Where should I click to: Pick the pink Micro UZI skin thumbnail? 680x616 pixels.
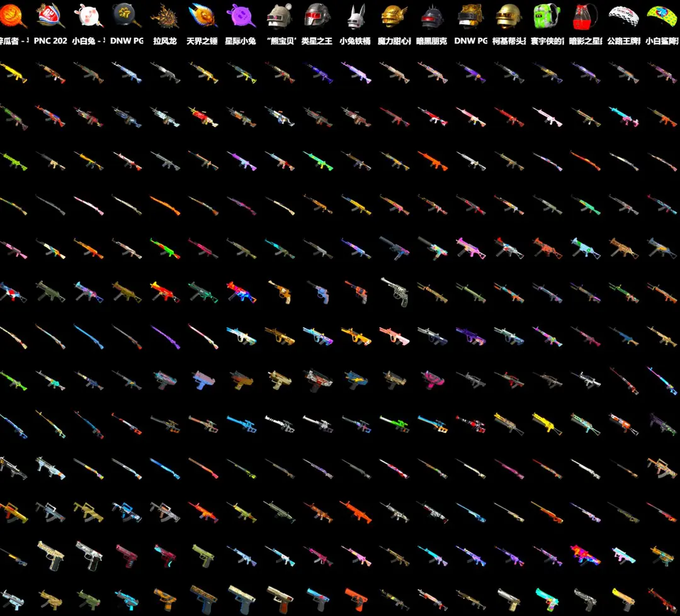431,377
